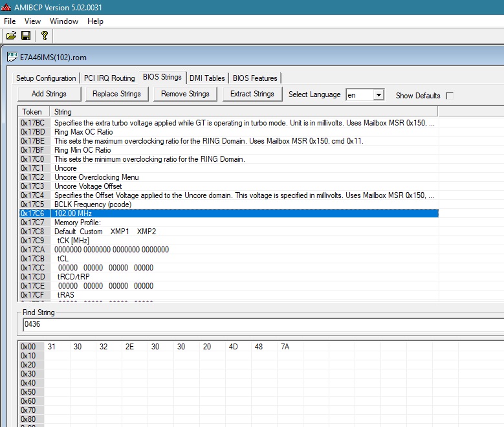Open the Window menu
This screenshot has width=504, height=427.
click(64, 21)
